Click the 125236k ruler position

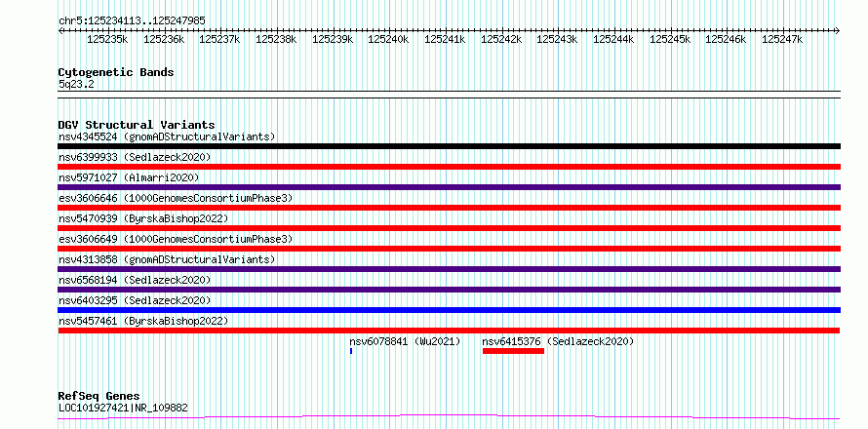click(x=164, y=39)
